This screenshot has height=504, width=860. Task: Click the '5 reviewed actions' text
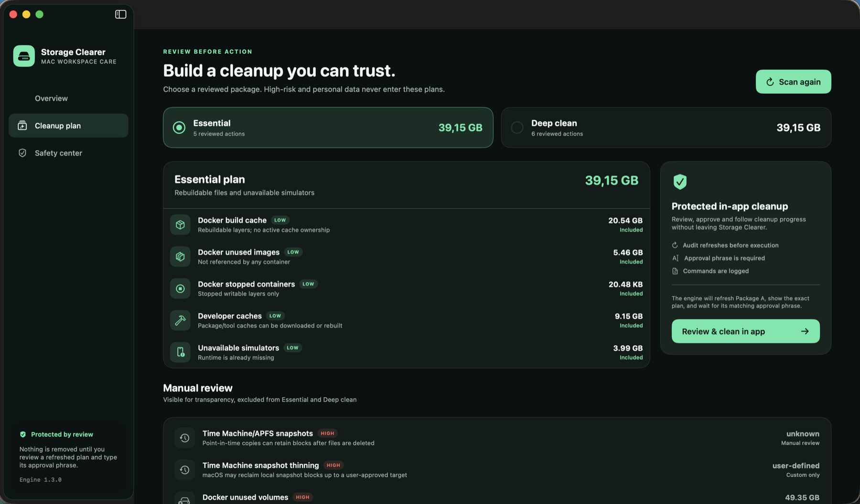coord(219,134)
